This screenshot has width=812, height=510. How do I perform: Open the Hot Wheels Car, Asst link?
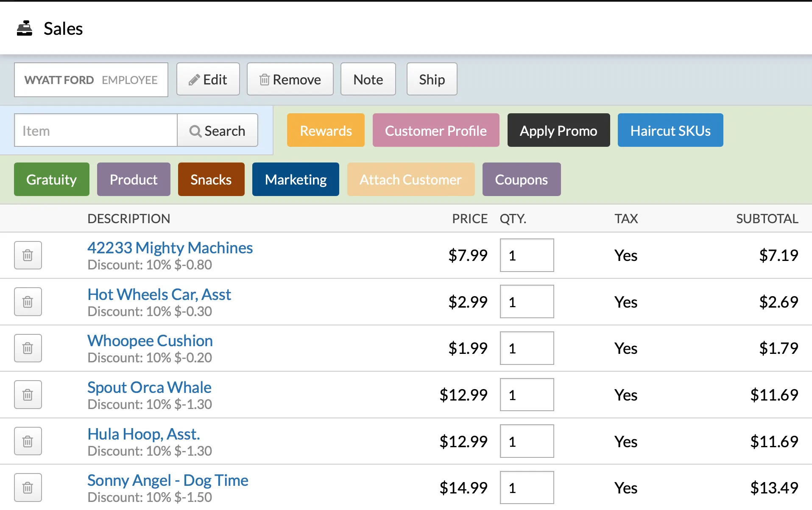click(159, 294)
